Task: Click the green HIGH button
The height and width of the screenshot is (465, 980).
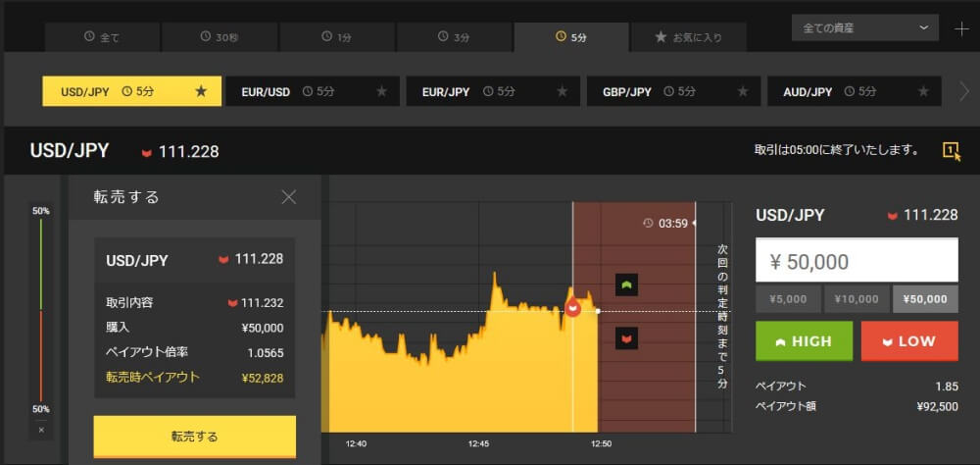Action: pos(804,341)
